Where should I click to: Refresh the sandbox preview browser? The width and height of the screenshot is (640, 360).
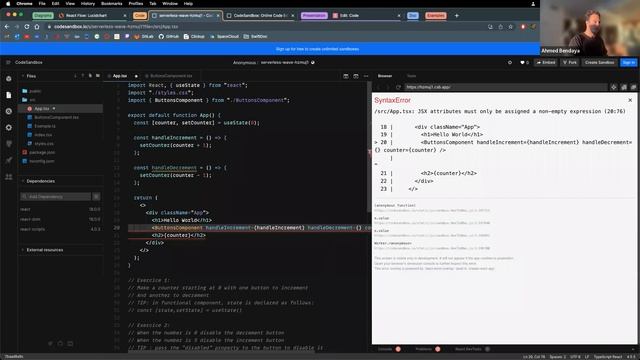(x=398, y=87)
